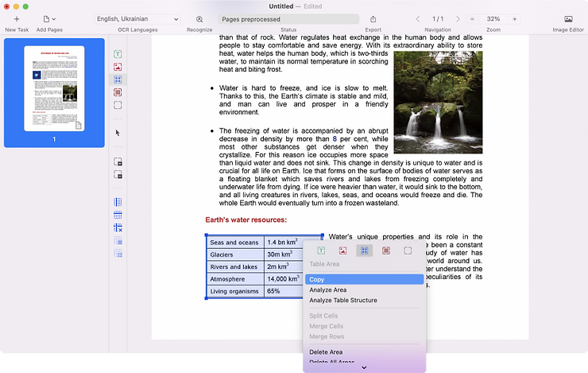588x373 pixels.
Task: Go to next page arrow
Action: pyautogui.click(x=458, y=19)
